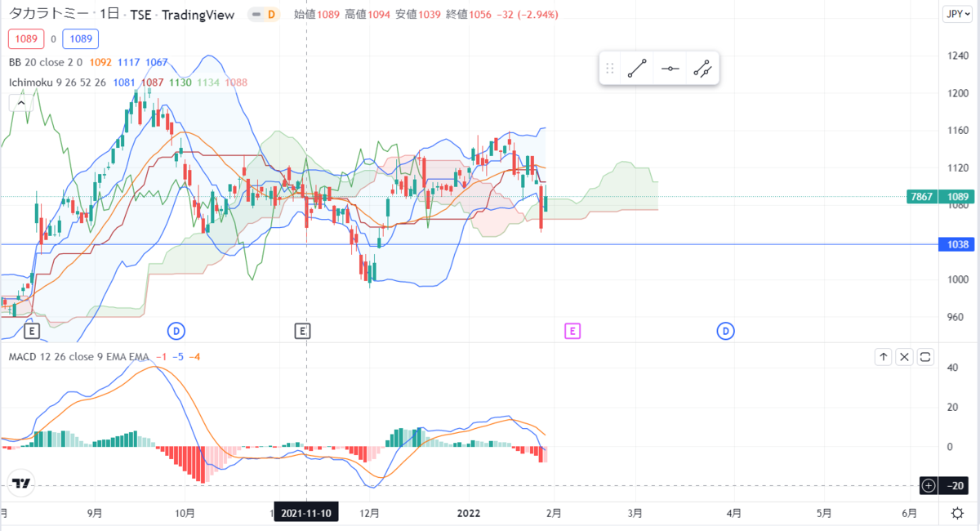
Task: Click plus icon beside the -20 label
Action: tap(928, 485)
